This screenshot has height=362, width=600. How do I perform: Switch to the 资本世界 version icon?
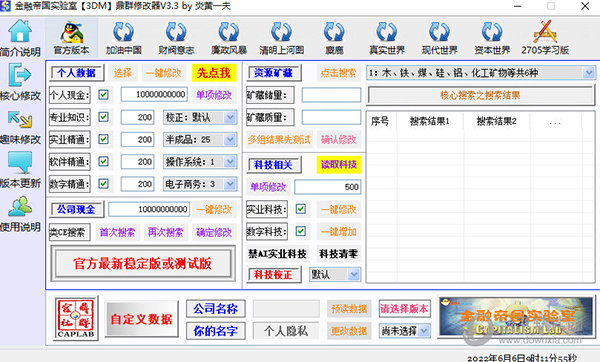[492, 32]
